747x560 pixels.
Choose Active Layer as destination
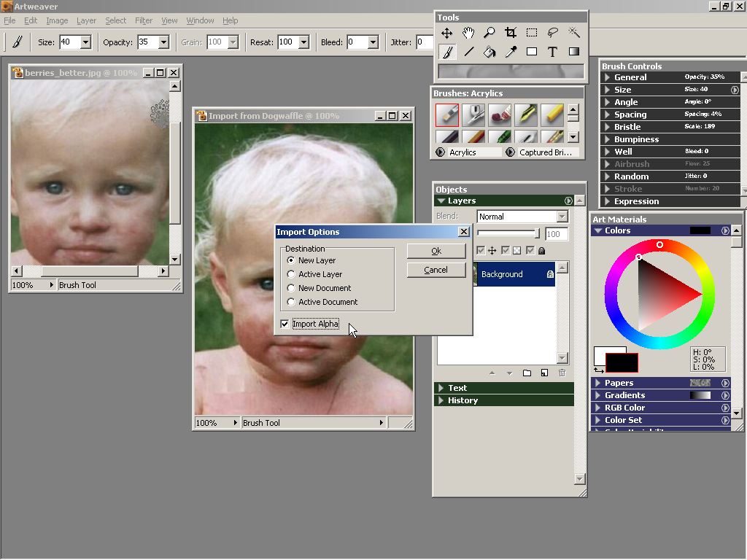(x=292, y=274)
